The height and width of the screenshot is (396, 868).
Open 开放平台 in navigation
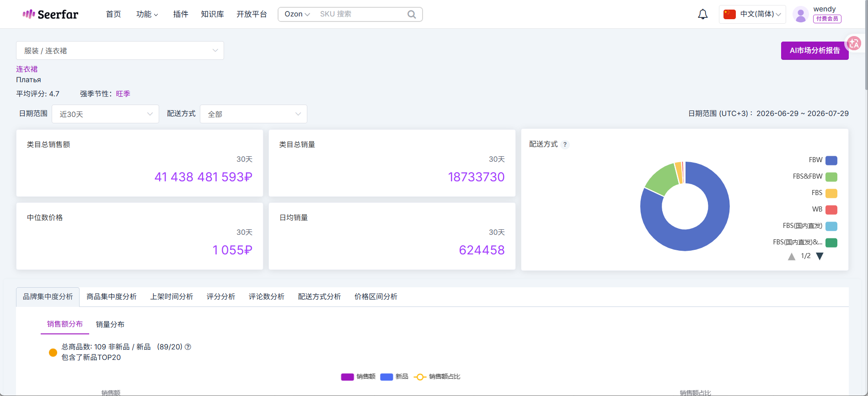(x=252, y=14)
